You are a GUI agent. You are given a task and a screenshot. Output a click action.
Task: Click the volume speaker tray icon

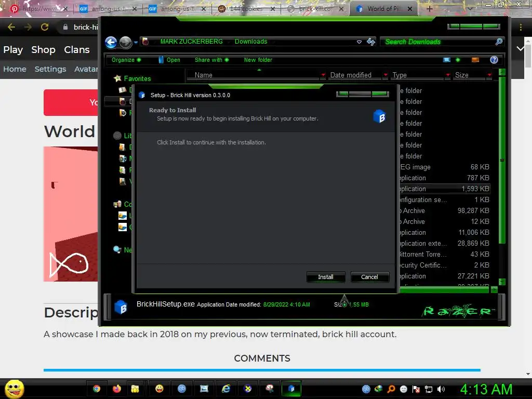click(441, 389)
